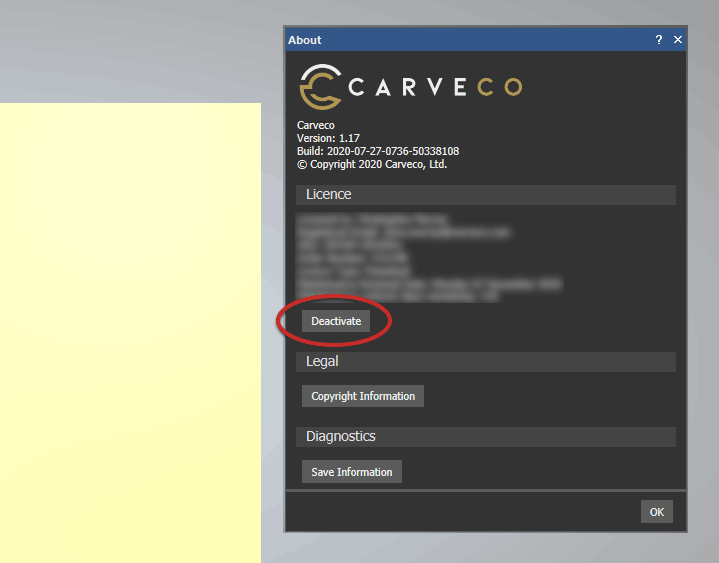
Task: Click the Version: 1.17 text line
Action: tap(328, 138)
